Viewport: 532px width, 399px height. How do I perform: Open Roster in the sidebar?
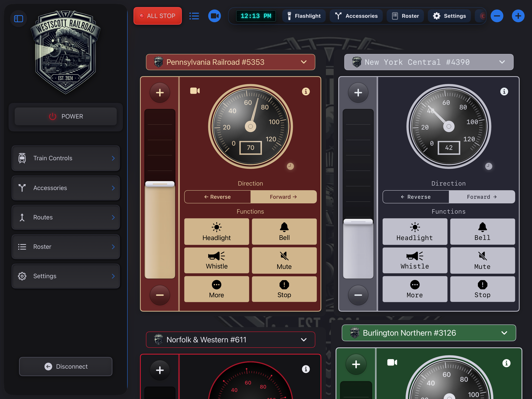(x=66, y=247)
